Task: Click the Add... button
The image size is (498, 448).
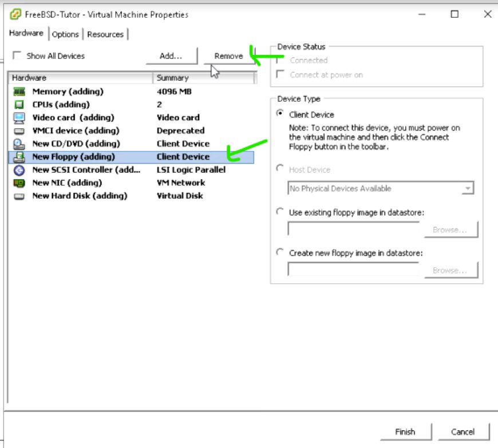Action: (x=172, y=56)
